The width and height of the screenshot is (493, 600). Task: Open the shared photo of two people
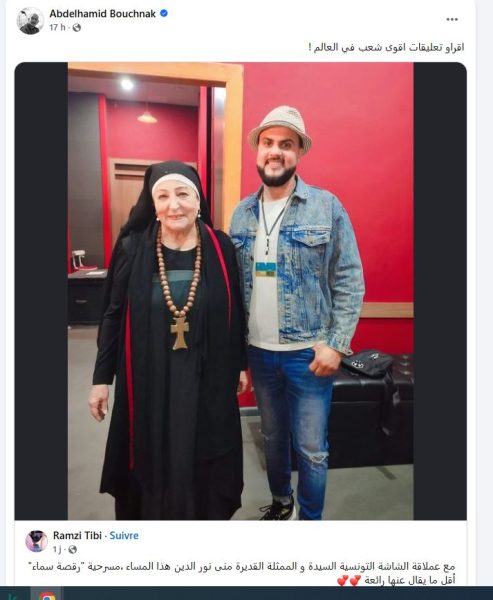point(241,291)
